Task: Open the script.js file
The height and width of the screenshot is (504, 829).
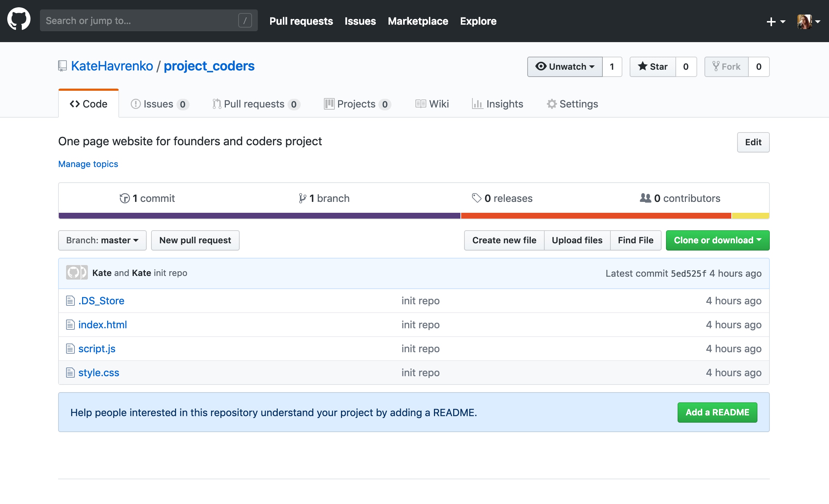Action: [97, 349]
